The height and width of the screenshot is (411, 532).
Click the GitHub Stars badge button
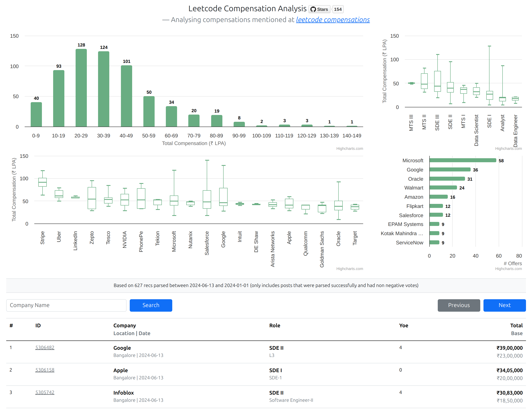(x=319, y=9)
